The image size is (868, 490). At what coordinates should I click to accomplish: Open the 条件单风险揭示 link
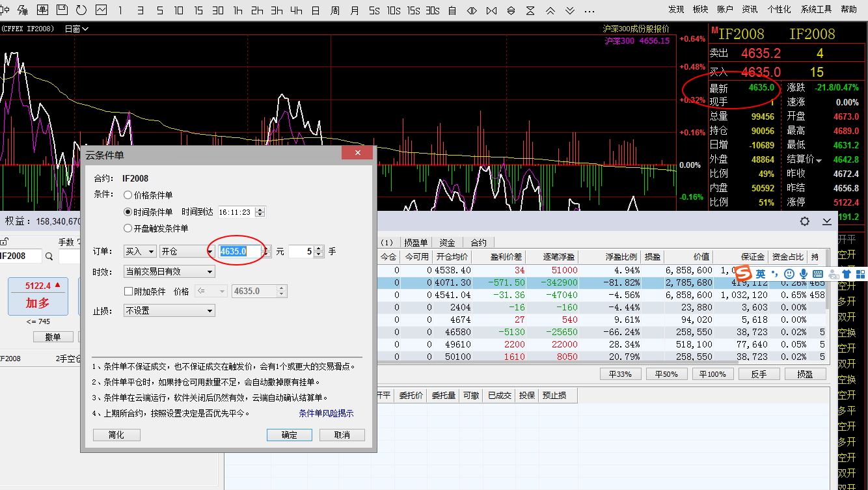coord(326,413)
